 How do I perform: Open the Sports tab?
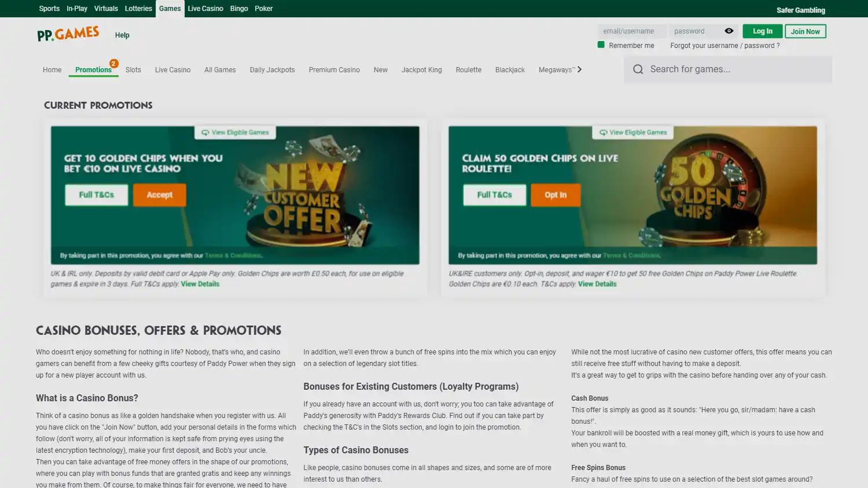coord(49,9)
